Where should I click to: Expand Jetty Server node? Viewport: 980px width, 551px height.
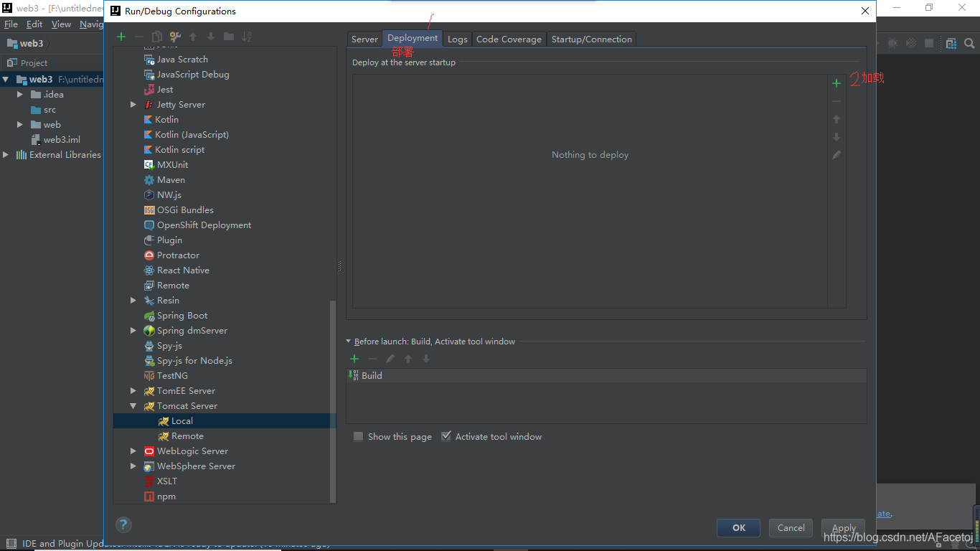click(133, 105)
